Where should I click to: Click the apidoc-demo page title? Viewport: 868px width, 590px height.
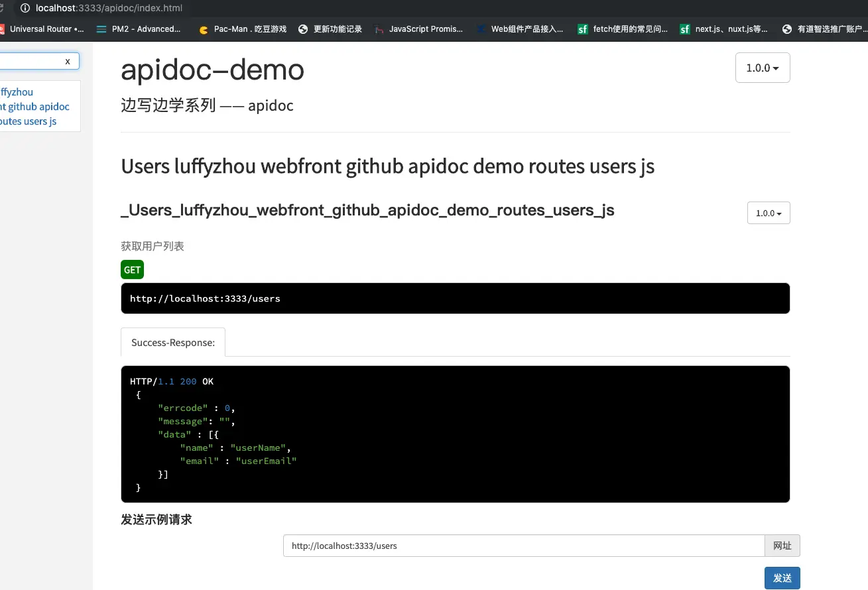tap(213, 69)
